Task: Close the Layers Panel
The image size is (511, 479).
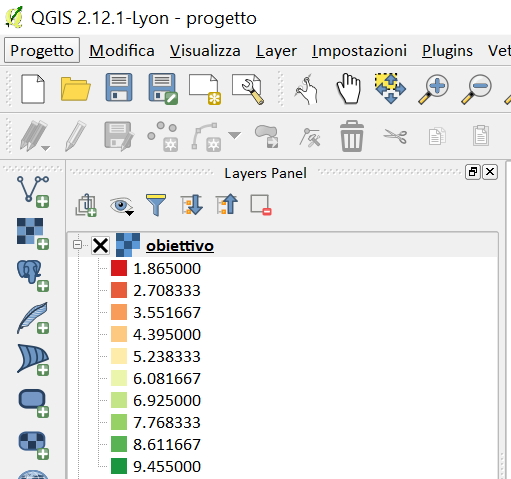Action: tap(490, 172)
